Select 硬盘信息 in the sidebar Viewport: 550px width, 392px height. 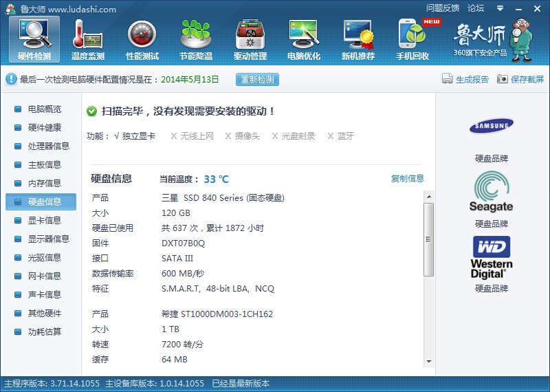[41, 202]
